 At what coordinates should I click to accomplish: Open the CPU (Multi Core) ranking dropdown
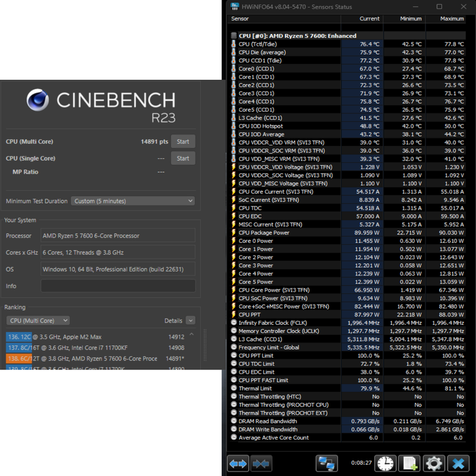click(38, 321)
